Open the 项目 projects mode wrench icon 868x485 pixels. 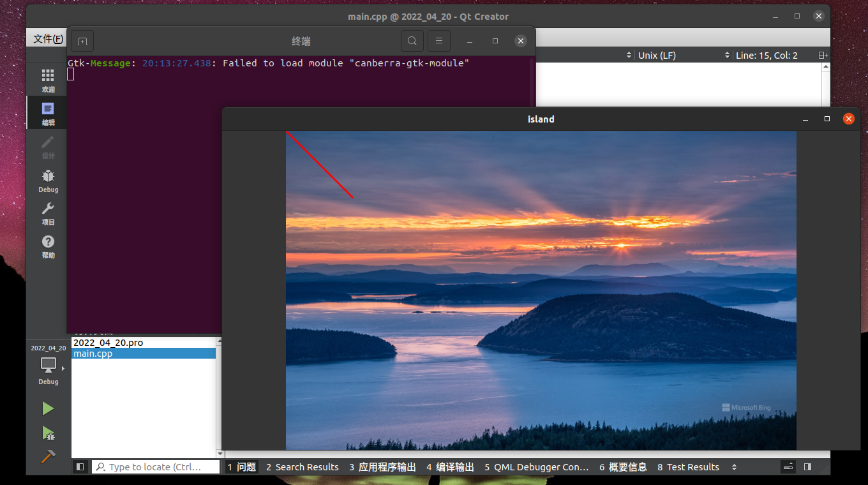point(48,214)
